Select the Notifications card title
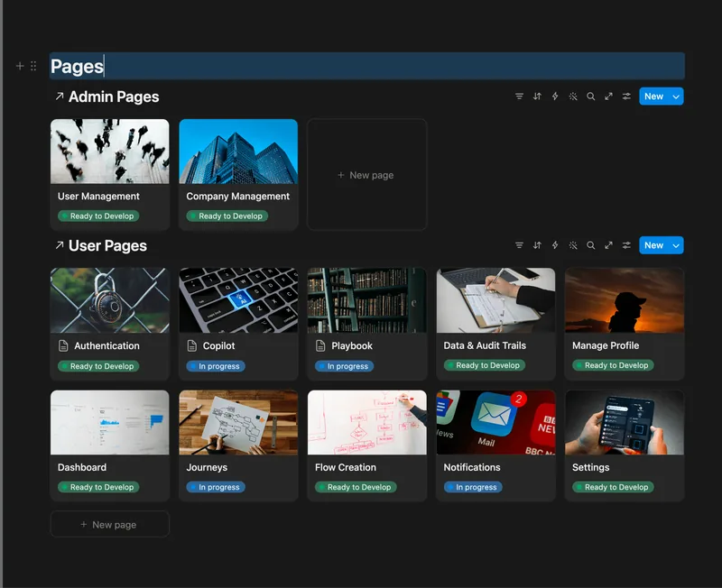The width and height of the screenshot is (722, 588). pyautogui.click(x=472, y=467)
